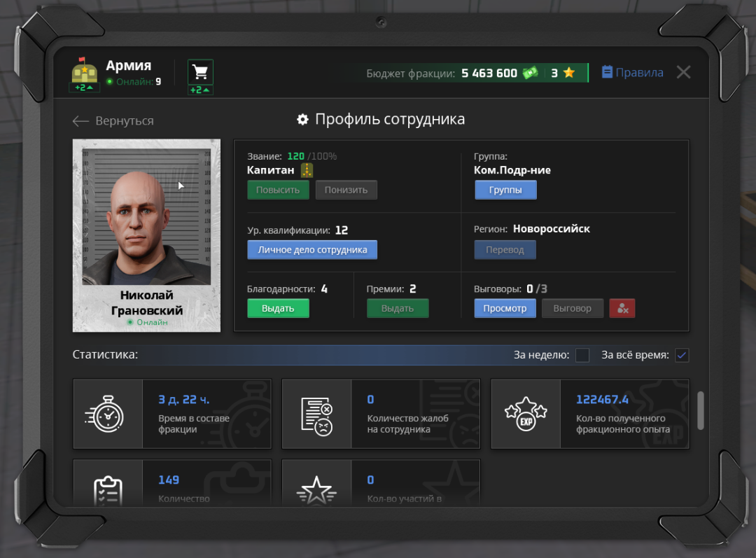Click the captain rank insignia icon
The image size is (756, 558).
(307, 170)
